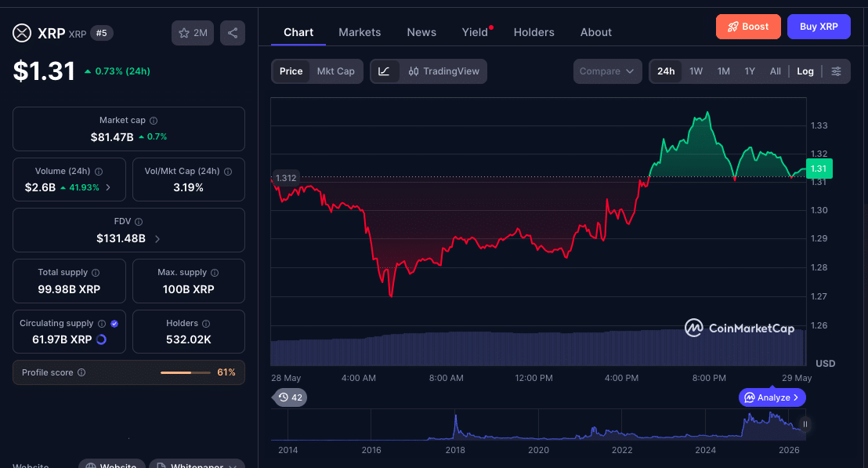
Task: Click the 0.73% (24h) price change
Action: coord(118,71)
